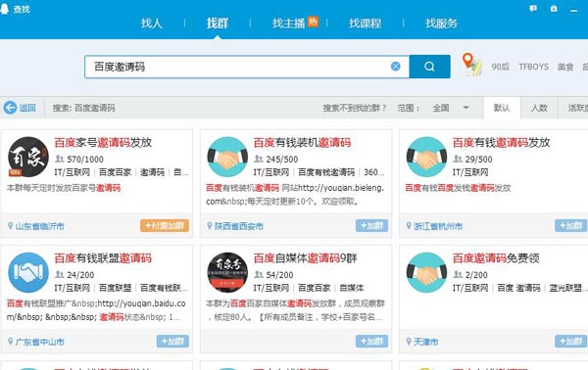Viewport: 588px width, 370px height.
Task: Click +加群 for 百度有钱装机邀请码
Action: [371, 225]
